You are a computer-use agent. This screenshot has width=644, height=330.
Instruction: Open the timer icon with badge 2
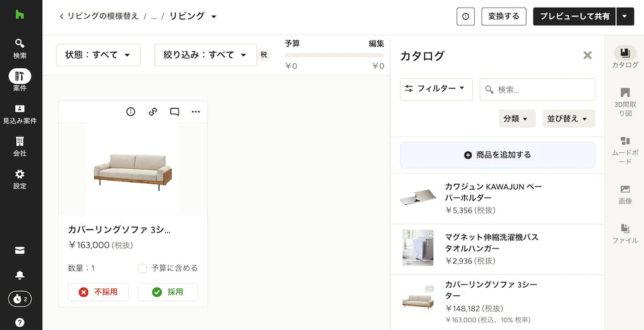tap(20, 299)
